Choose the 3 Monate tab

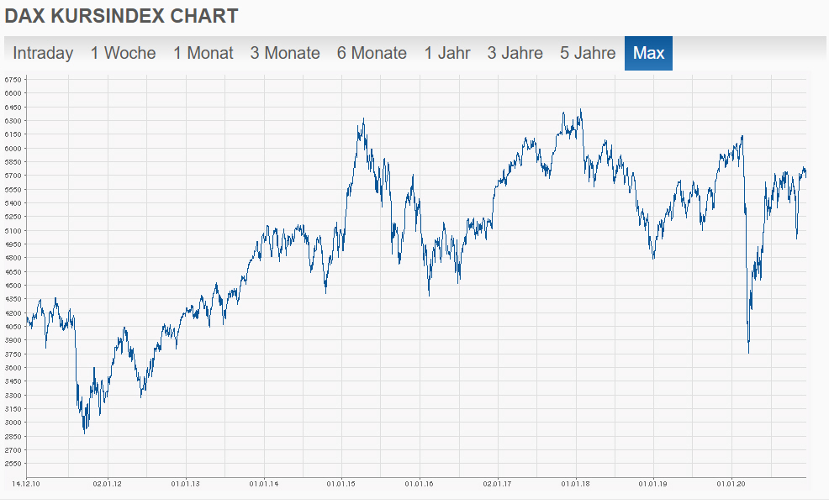(285, 54)
